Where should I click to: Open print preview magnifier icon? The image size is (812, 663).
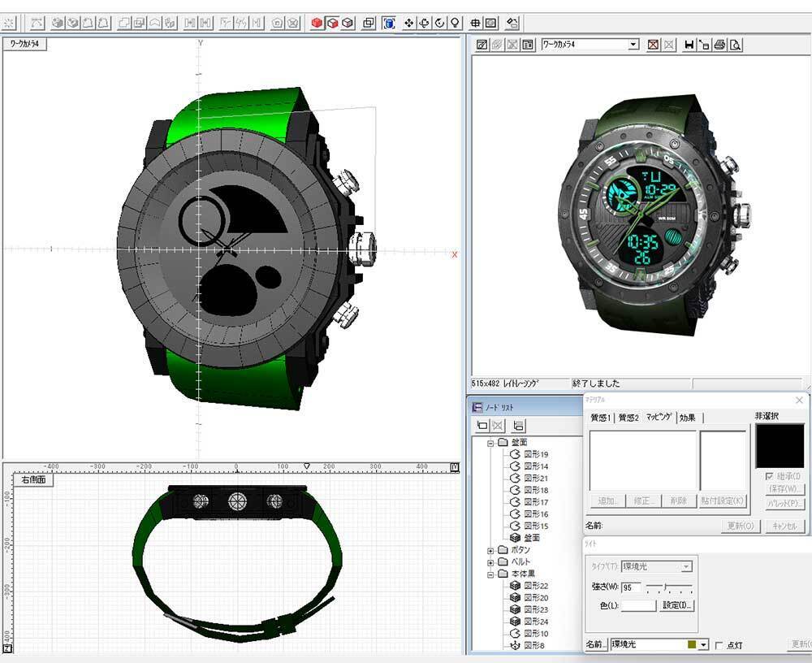click(735, 45)
